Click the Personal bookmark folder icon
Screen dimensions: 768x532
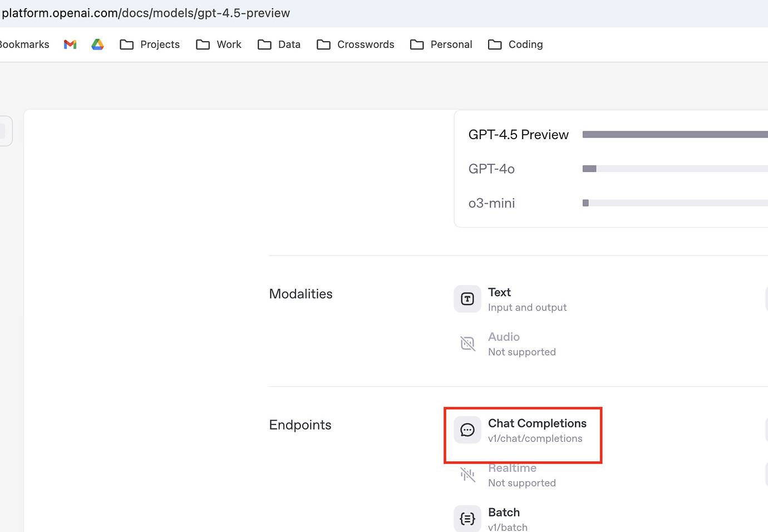417,44
